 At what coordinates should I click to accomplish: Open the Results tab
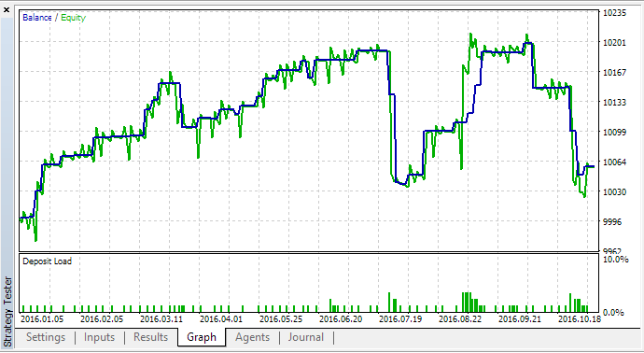(x=150, y=337)
